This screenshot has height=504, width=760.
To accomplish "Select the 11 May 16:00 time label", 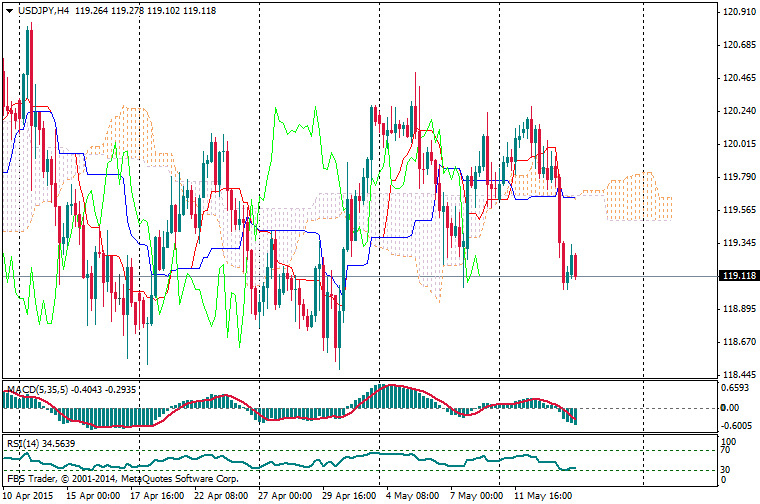I will pyautogui.click(x=543, y=496).
